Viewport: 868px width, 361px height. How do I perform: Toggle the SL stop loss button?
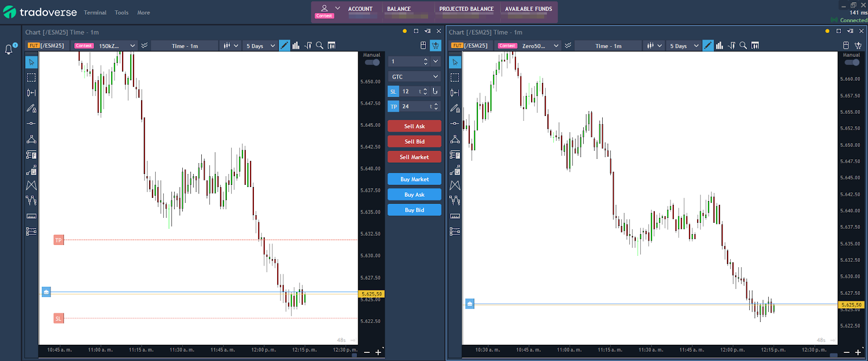[393, 92]
